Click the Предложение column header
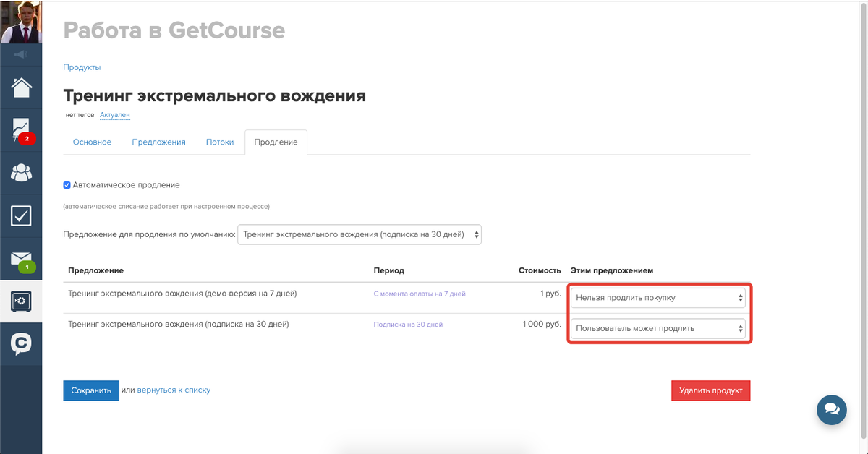The width and height of the screenshot is (868, 454). point(95,270)
